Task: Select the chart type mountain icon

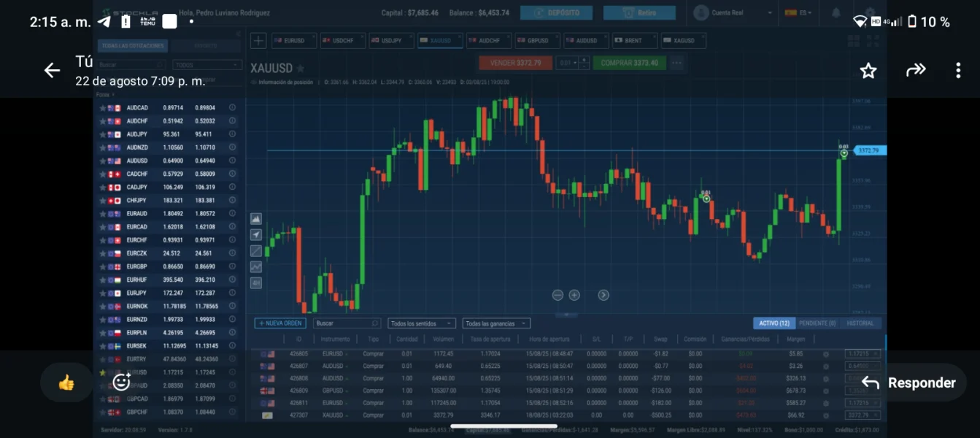Action: click(256, 219)
